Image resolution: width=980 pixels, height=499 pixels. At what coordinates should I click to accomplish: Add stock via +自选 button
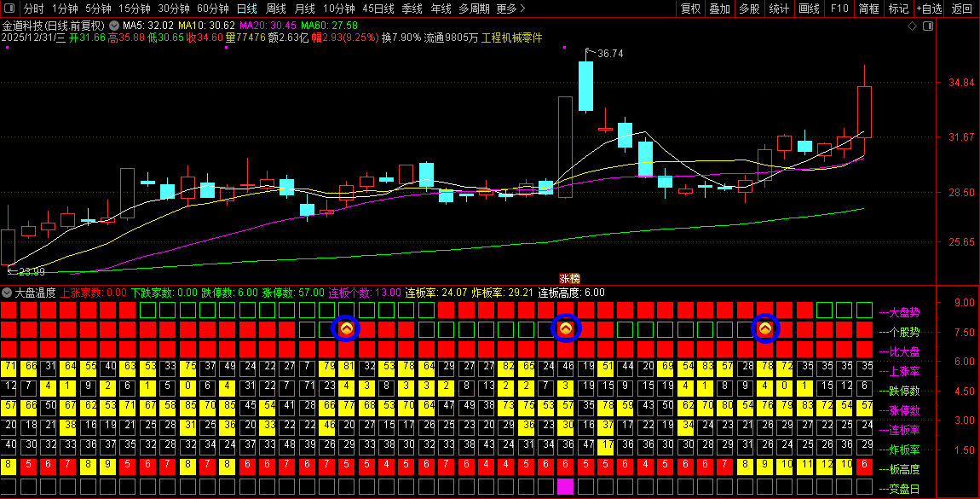coord(930,9)
